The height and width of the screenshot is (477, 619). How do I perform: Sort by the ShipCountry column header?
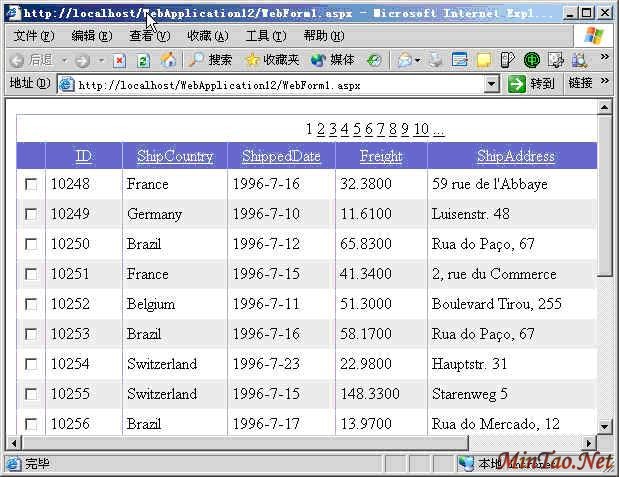click(x=175, y=156)
